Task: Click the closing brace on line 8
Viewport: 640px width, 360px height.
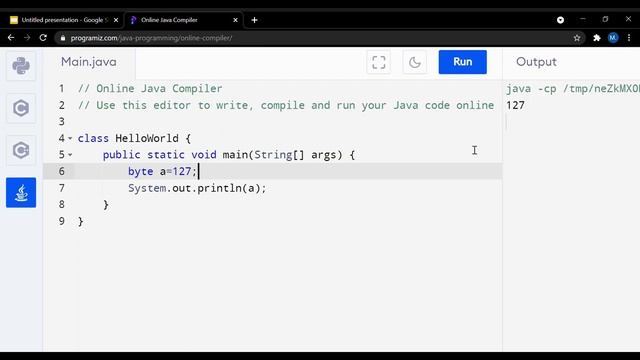Action: pos(106,204)
